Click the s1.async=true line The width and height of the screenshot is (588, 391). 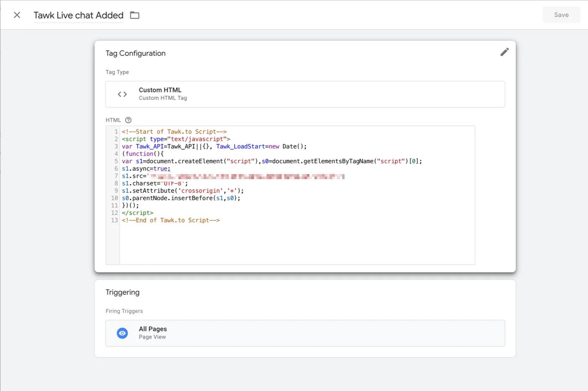pyautogui.click(x=146, y=169)
